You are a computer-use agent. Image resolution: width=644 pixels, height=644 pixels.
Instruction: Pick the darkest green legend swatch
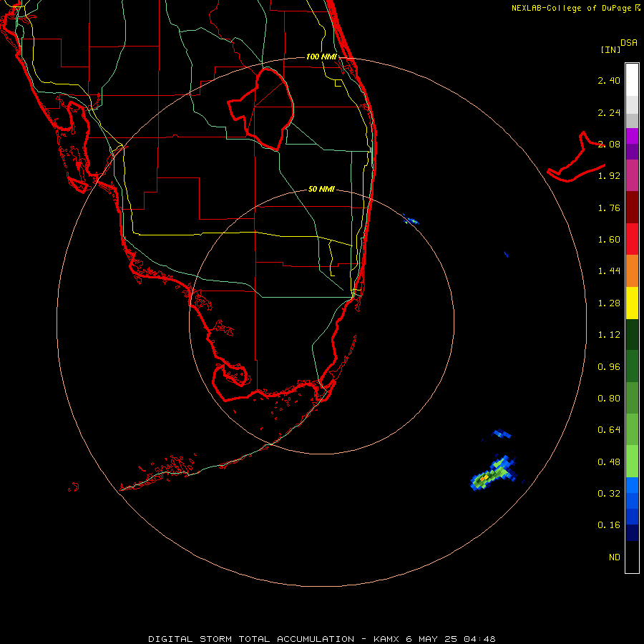click(632, 334)
